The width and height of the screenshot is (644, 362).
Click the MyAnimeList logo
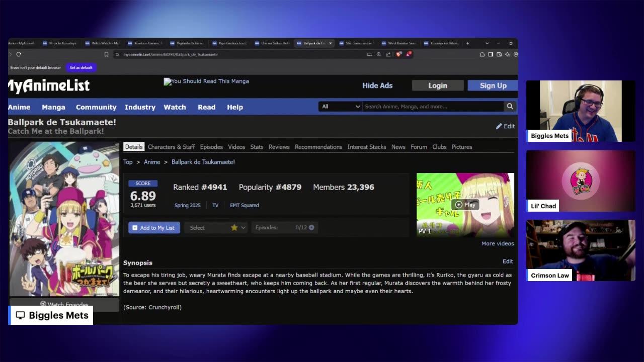[49, 86]
